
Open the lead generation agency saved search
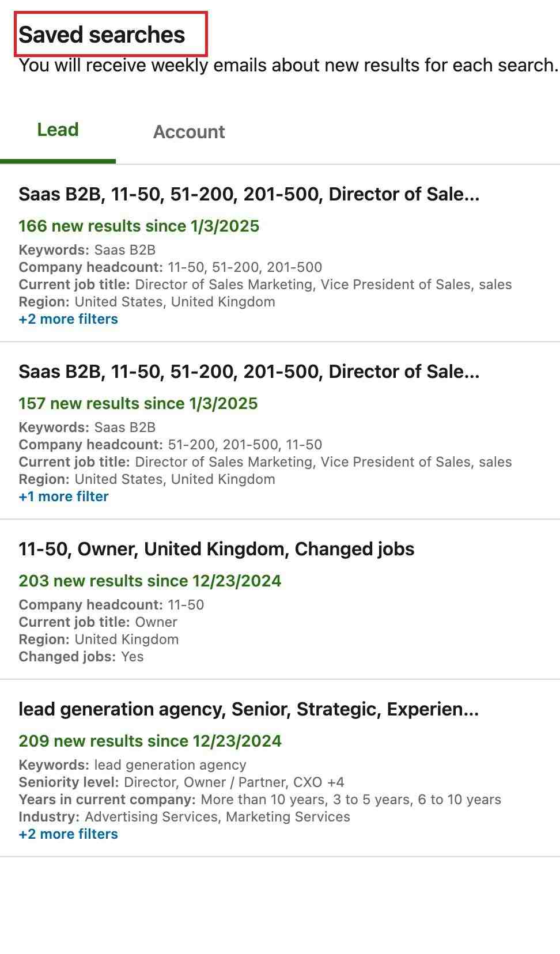pyautogui.click(x=250, y=709)
